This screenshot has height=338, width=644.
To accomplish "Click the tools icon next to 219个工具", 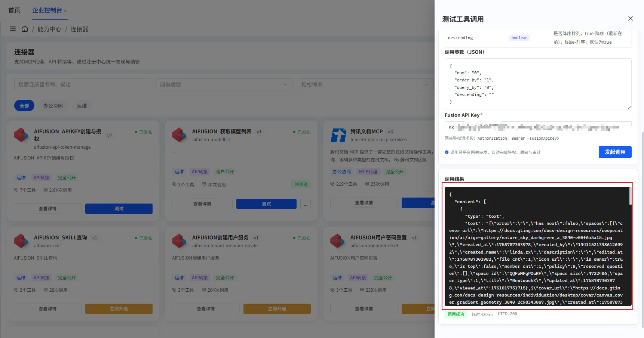I will 332,184.
